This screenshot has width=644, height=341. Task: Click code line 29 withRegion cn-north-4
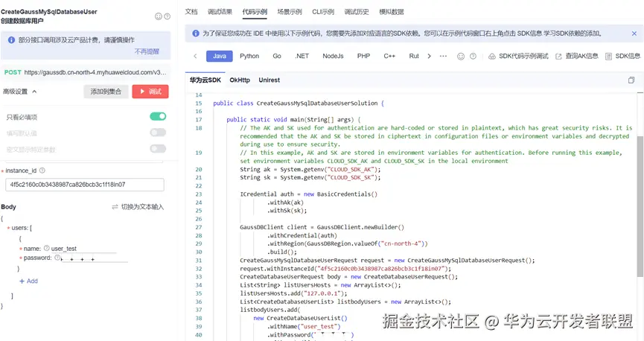[x=348, y=243]
